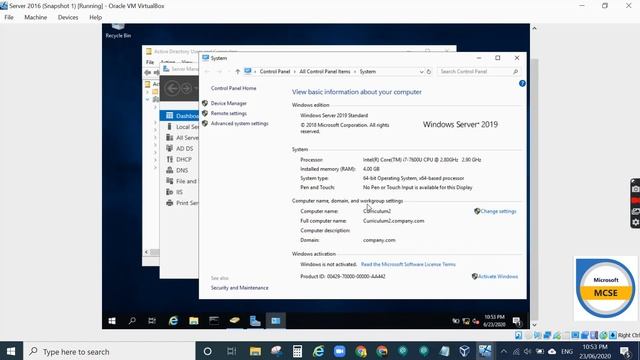Open Calculator from host taskbar
The height and width of the screenshot is (360, 640).
point(297,351)
